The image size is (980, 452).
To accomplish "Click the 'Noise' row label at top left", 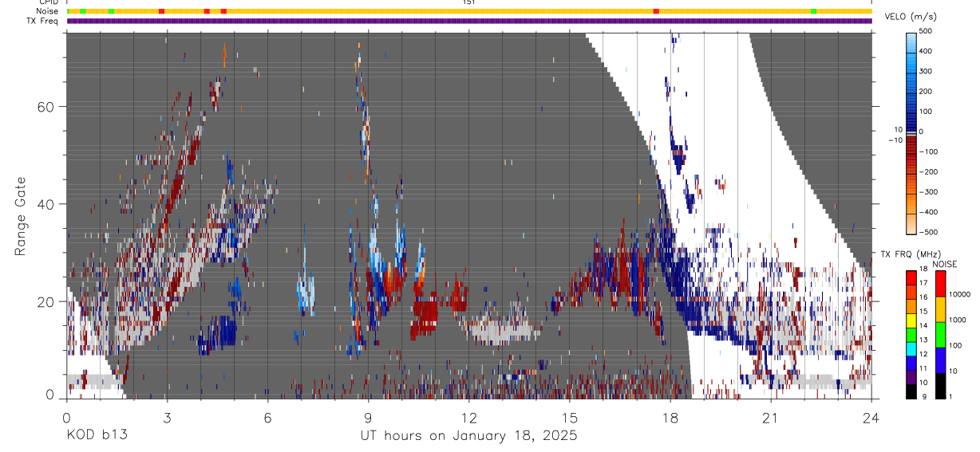I will coord(48,11).
